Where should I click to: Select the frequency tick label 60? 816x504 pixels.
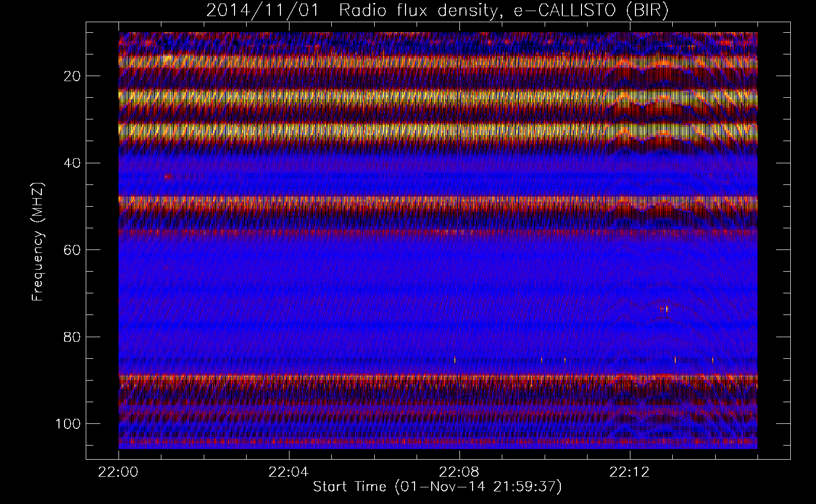coord(73,249)
